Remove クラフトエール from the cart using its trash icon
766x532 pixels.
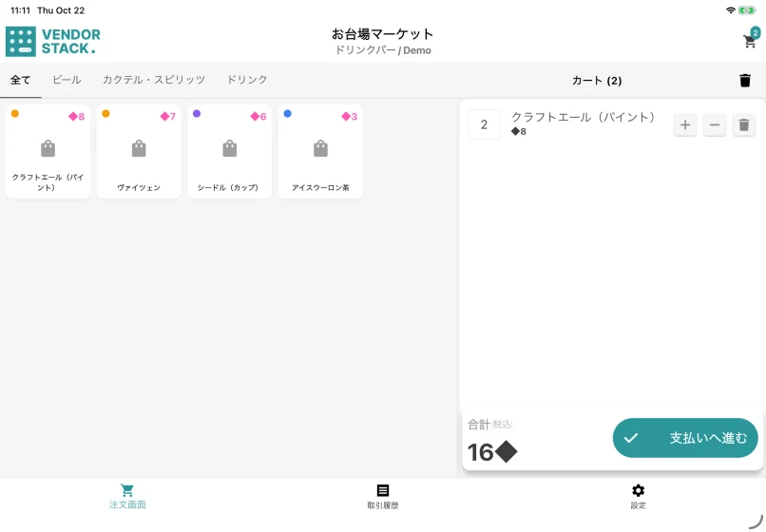[x=743, y=125]
